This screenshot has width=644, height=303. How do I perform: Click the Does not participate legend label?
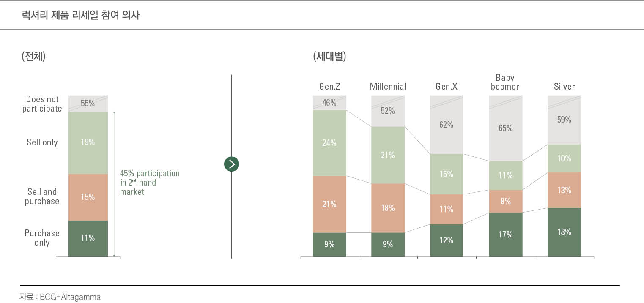[x=42, y=104]
